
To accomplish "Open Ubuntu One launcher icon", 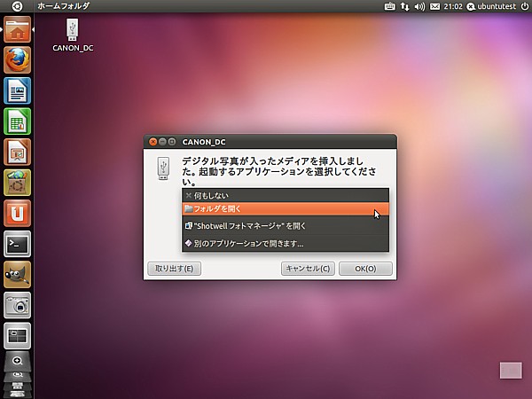I will [x=18, y=213].
